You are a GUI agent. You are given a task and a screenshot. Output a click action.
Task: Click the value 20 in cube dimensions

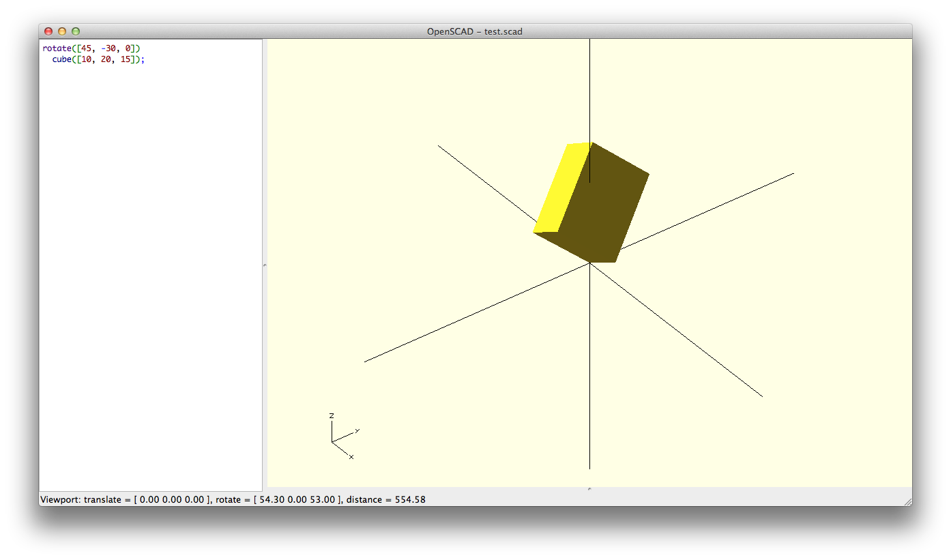(106, 59)
